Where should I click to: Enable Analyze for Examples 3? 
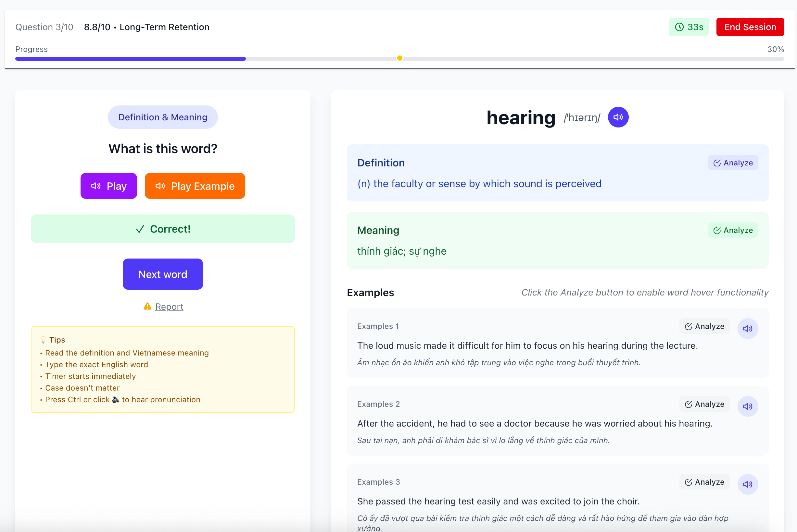pyautogui.click(x=704, y=482)
